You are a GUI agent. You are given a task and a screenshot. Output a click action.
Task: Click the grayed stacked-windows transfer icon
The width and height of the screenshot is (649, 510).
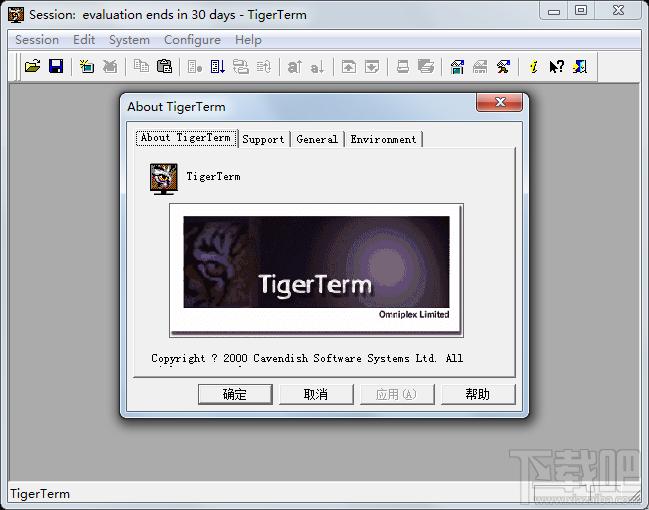pyautogui.click(x=241, y=66)
